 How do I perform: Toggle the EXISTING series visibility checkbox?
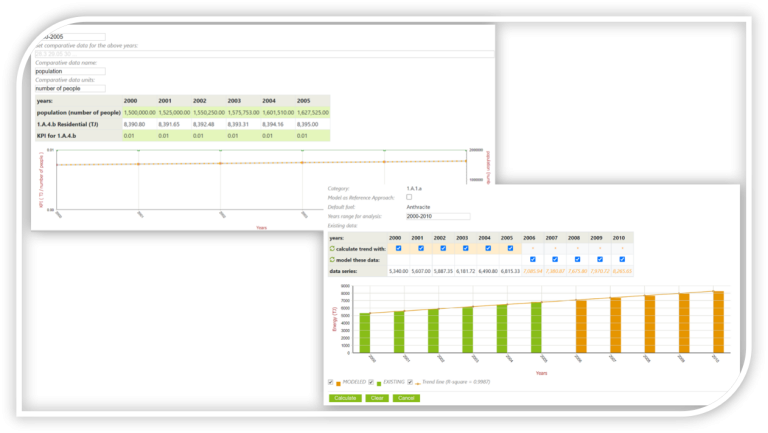pos(370,382)
